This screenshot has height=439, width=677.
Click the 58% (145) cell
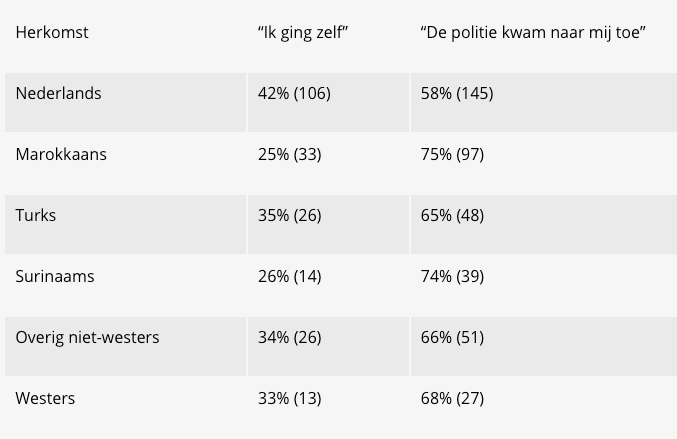pos(457,93)
